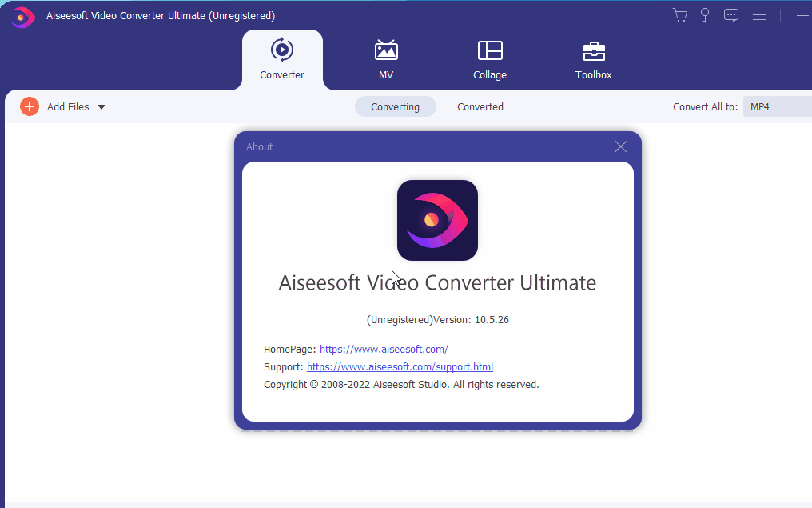Screen dimensions: 812x508
Task: Close the About dialog
Action: pos(620,146)
